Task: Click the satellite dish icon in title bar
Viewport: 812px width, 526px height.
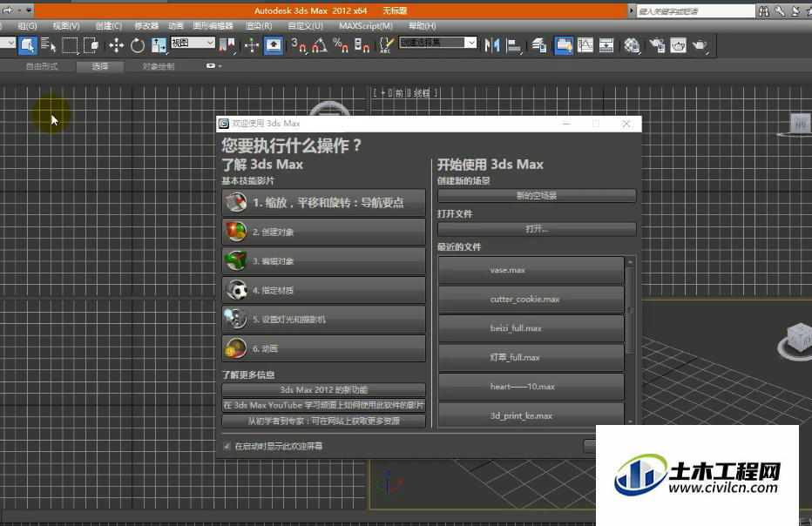Action: (795, 10)
